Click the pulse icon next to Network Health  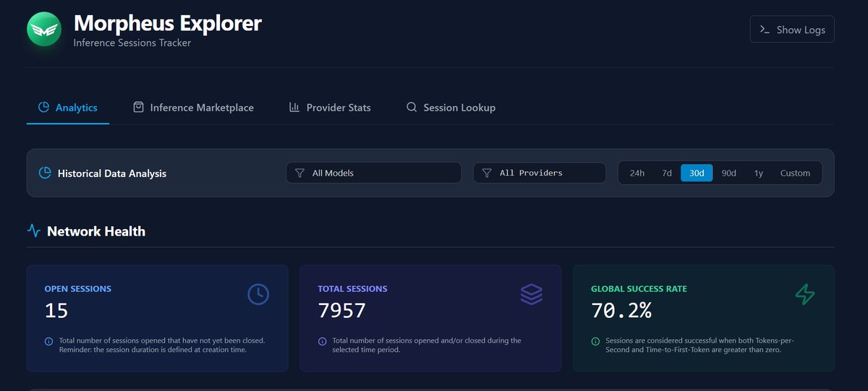pyautogui.click(x=34, y=231)
